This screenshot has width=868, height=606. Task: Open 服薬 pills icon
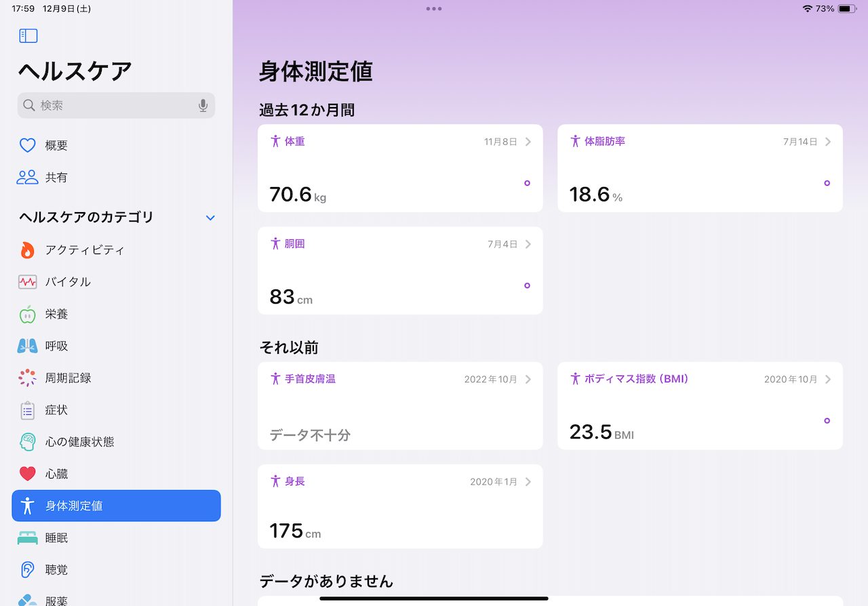pos(27,599)
